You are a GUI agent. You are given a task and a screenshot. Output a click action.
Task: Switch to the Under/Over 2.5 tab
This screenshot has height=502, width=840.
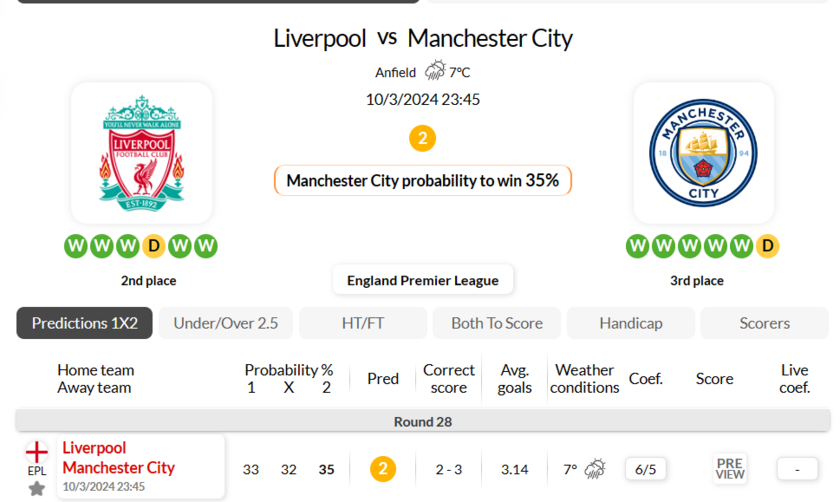[226, 323]
